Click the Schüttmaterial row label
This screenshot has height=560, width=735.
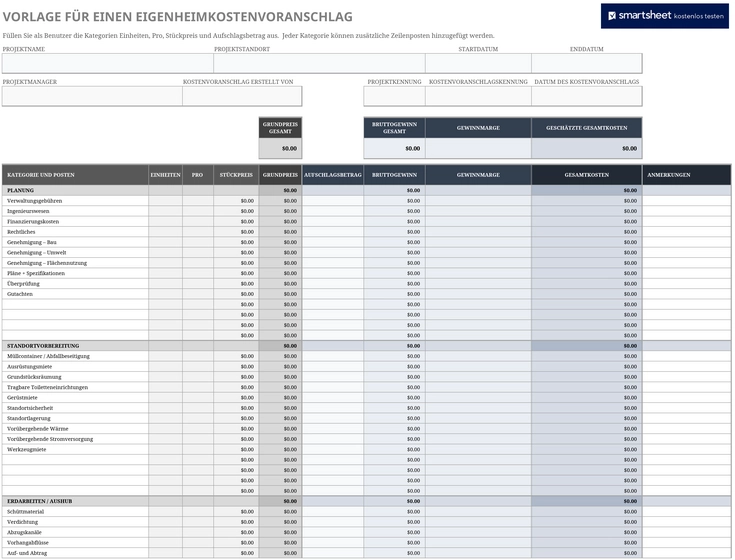(x=25, y=511)
